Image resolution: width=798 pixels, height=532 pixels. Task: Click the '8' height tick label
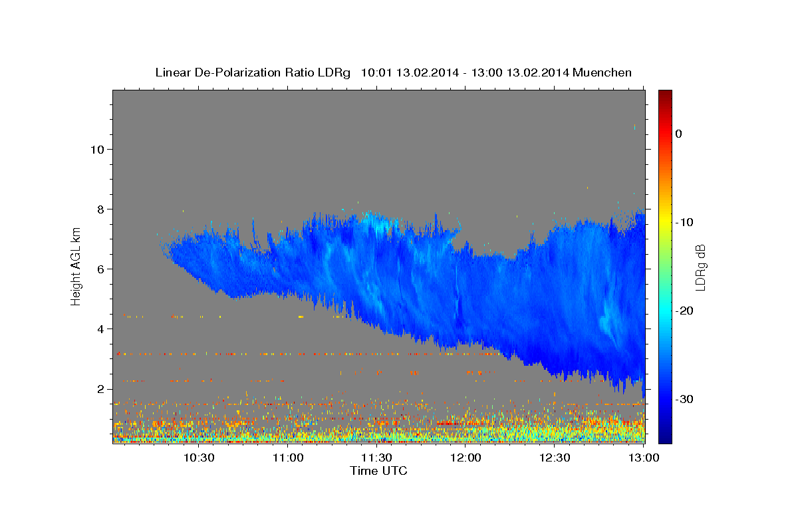click(100, 209)
